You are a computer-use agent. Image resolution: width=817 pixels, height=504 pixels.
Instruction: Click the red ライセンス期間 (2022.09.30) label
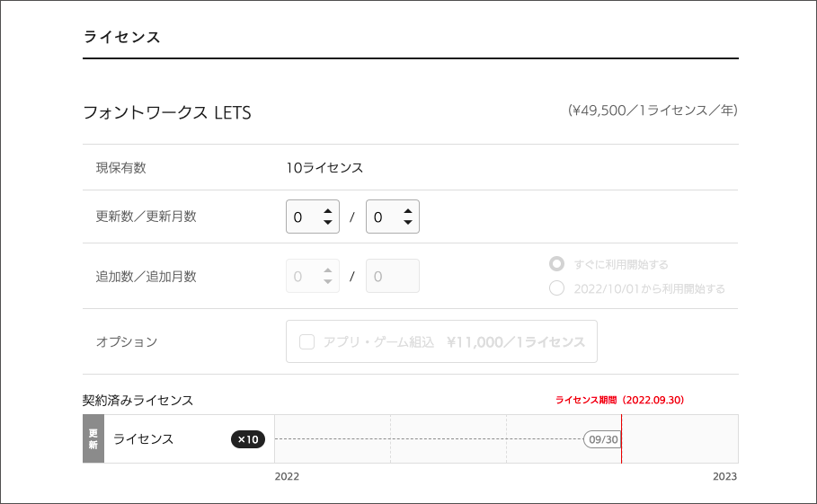[620, 400]
